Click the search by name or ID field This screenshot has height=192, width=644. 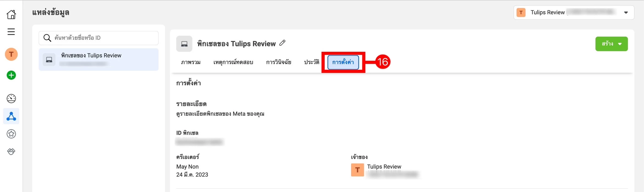click(99, 38)
